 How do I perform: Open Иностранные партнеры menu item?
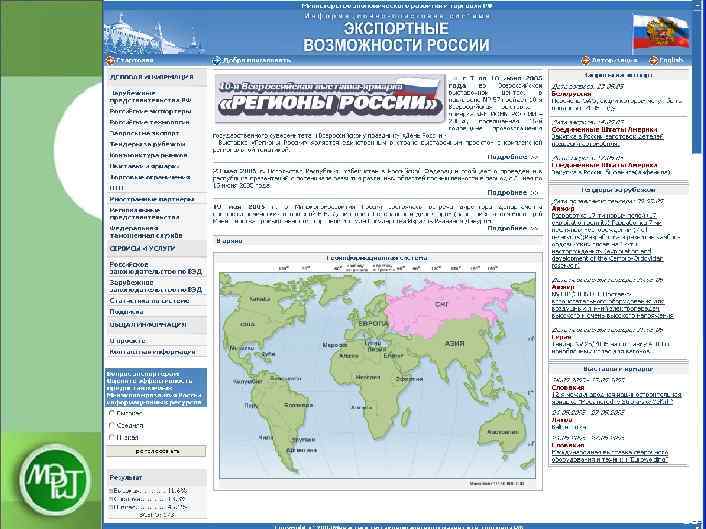[152, 199]
